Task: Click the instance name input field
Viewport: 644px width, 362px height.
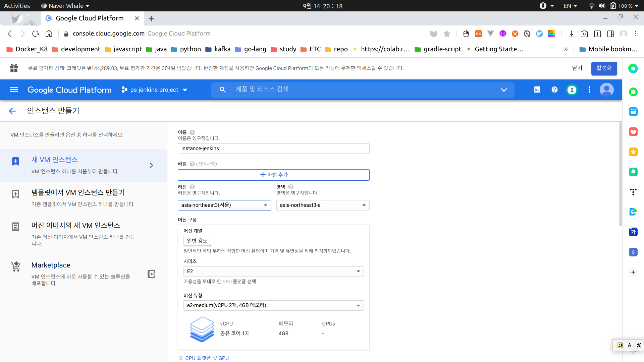Action: [x=273, y=148]
